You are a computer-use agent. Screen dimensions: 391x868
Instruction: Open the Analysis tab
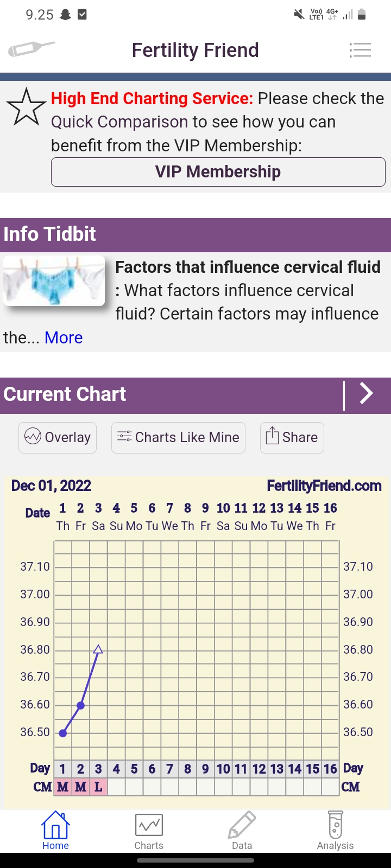point(335,830)
